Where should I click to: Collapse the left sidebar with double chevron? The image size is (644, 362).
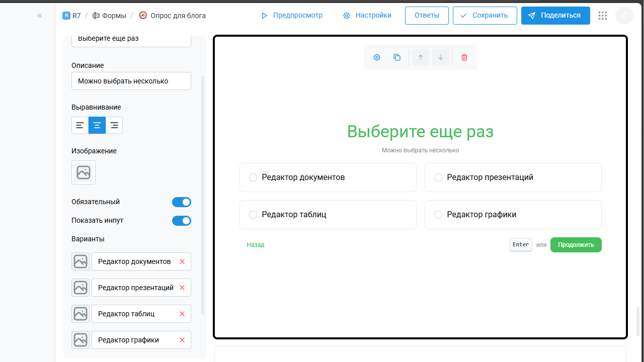pos(40,16)
